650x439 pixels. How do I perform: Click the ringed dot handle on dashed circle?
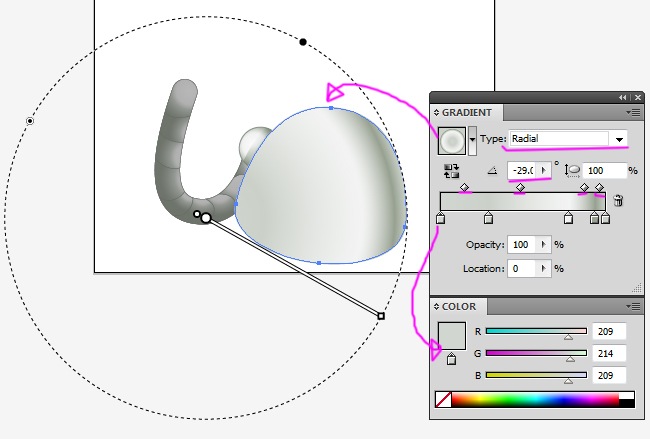(x=30, y=121)
